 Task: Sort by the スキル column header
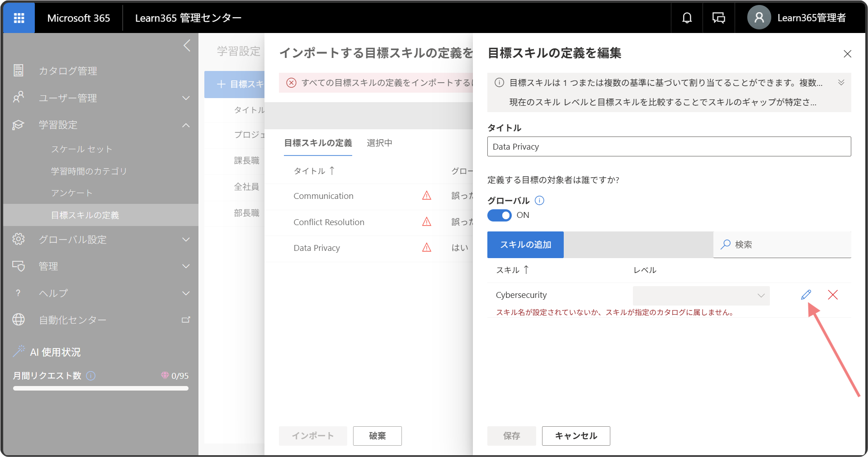(x=512, y=270)
